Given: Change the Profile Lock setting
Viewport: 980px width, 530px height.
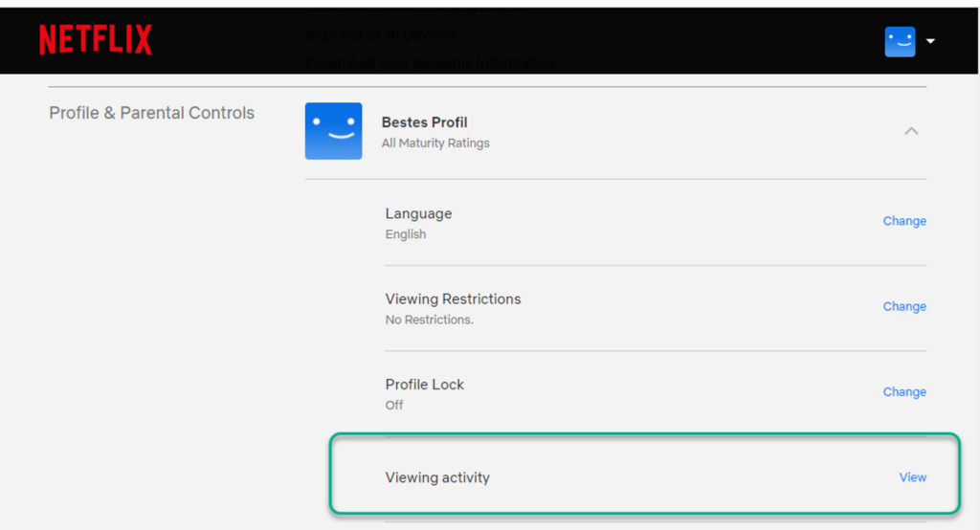Looking at the screenshot, I should click(x=904, y=392).
